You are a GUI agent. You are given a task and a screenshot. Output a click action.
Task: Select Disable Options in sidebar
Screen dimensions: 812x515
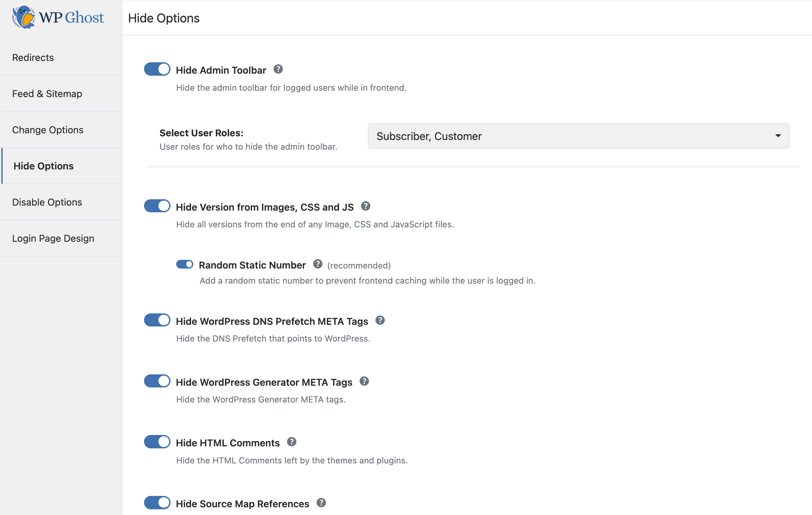point(47,202)
